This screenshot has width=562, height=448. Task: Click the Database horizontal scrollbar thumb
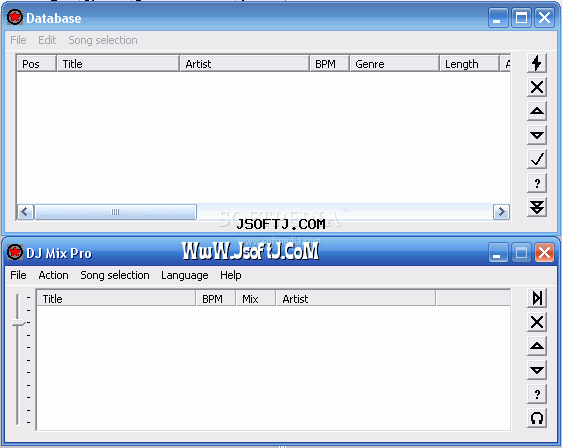click(115, 212)
